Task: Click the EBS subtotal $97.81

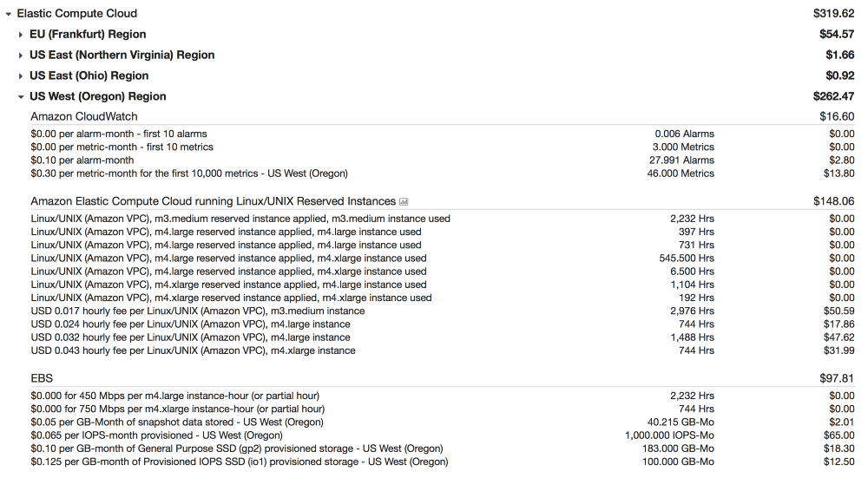Action: coord(837,378)
